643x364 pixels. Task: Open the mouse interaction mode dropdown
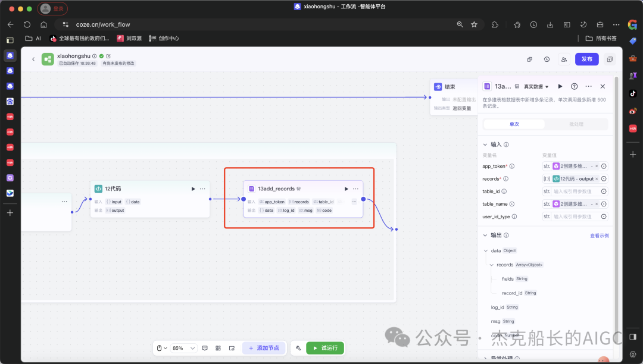(x=161, y=348)
